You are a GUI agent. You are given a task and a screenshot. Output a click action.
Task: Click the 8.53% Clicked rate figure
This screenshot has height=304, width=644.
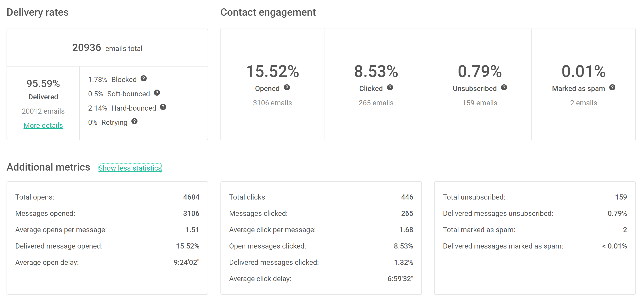[376, 71]
